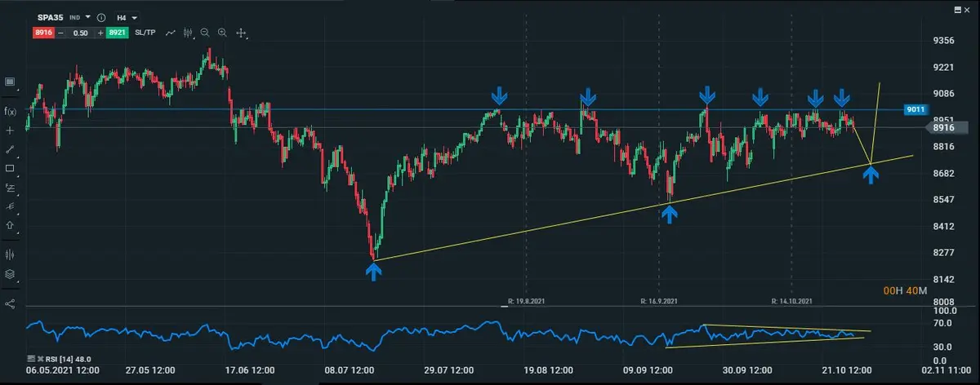
Task: Increase trade volume with plus stepper
Action: click(x=100, y=33)
